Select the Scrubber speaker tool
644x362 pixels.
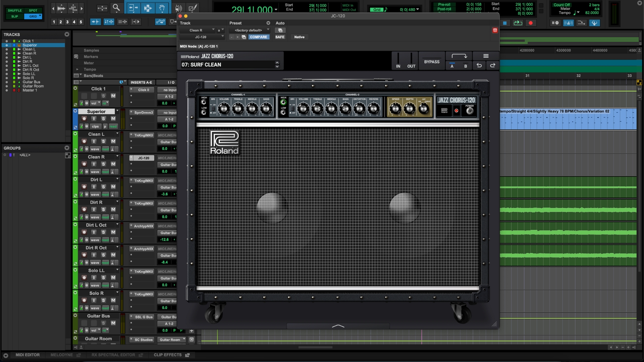tap(178, 8)
